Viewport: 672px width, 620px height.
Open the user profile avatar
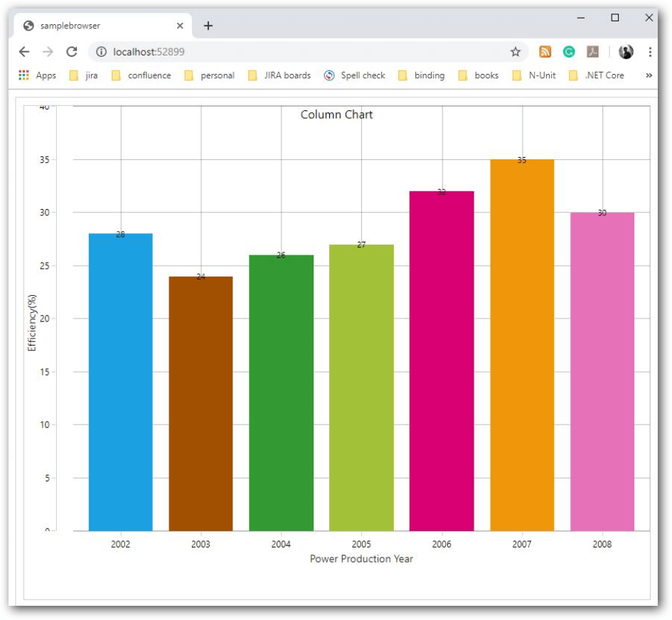(626, 52)
